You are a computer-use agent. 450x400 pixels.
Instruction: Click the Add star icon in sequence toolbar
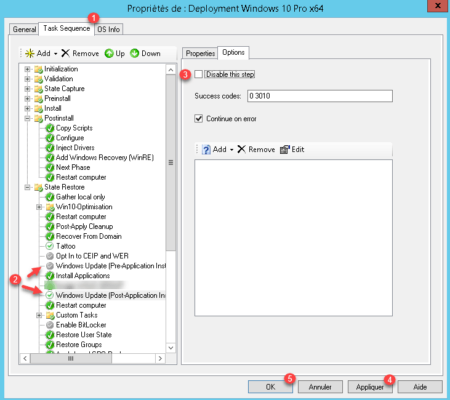pyautogui.click(x=30, y=53)
